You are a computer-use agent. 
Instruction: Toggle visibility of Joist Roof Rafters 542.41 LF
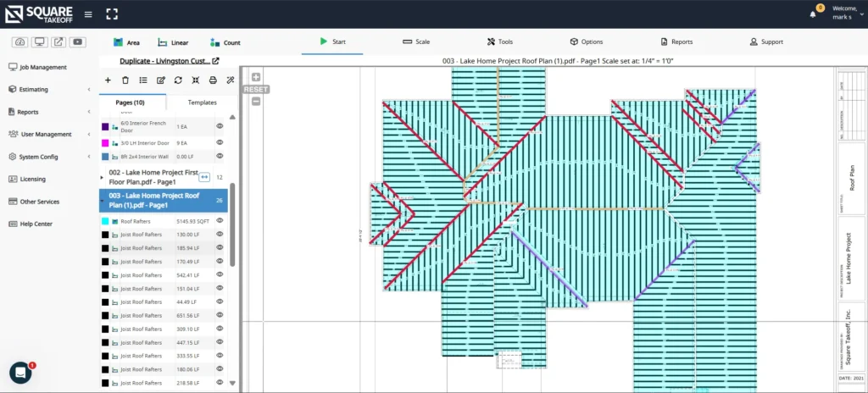point(220,275)
